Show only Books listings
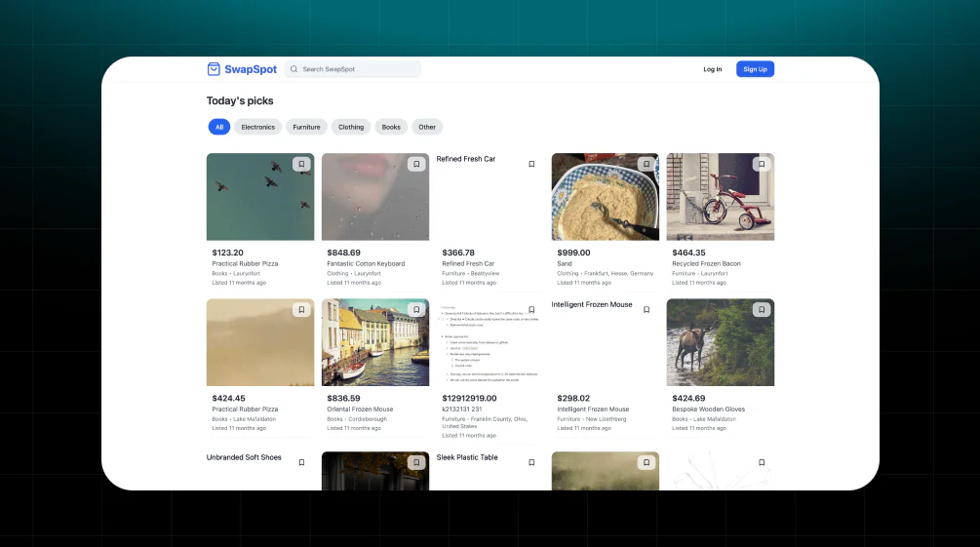 [x=391, y=127]
